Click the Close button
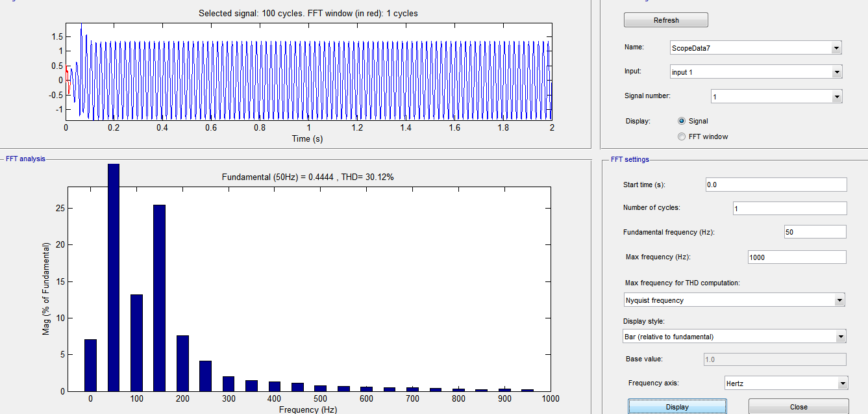The image size is (868, 414). (798, 407)
